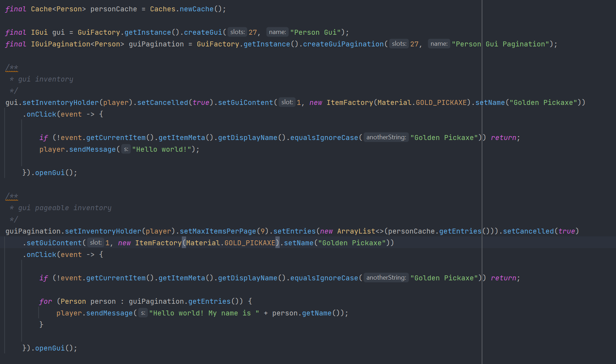The image size is (616, 364).
Task: Click the number 9 in setMaxItemsPerPage
Action: pos(263,231)
